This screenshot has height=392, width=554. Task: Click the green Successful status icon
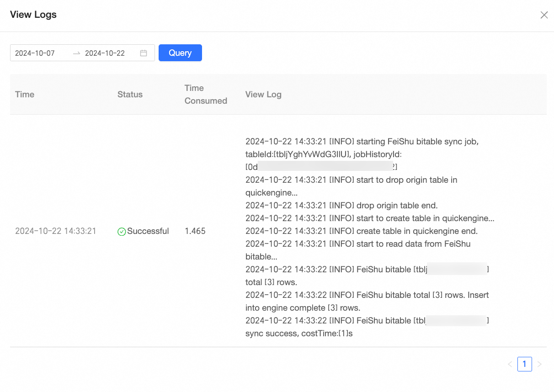[x=122, y=232]
